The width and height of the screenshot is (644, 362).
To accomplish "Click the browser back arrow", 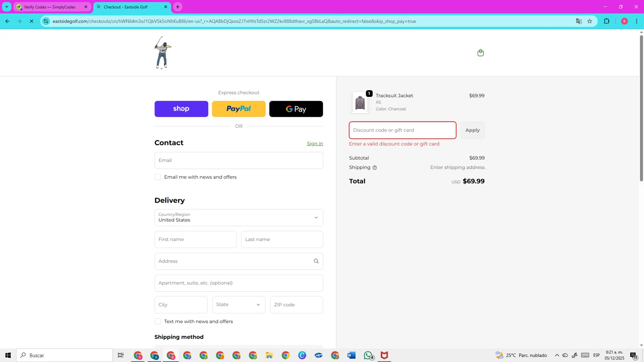I will (x=7, y=21).
